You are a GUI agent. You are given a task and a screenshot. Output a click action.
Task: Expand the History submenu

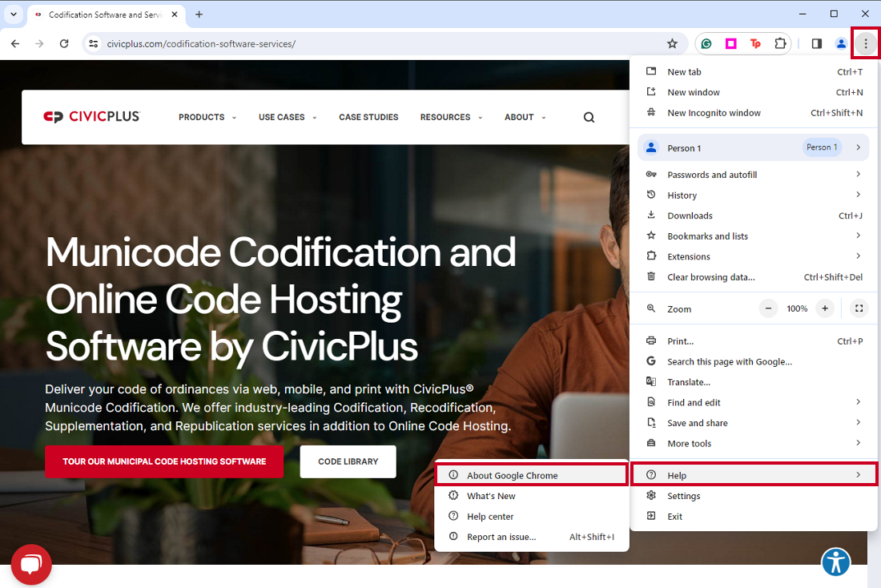pos(754,195)
